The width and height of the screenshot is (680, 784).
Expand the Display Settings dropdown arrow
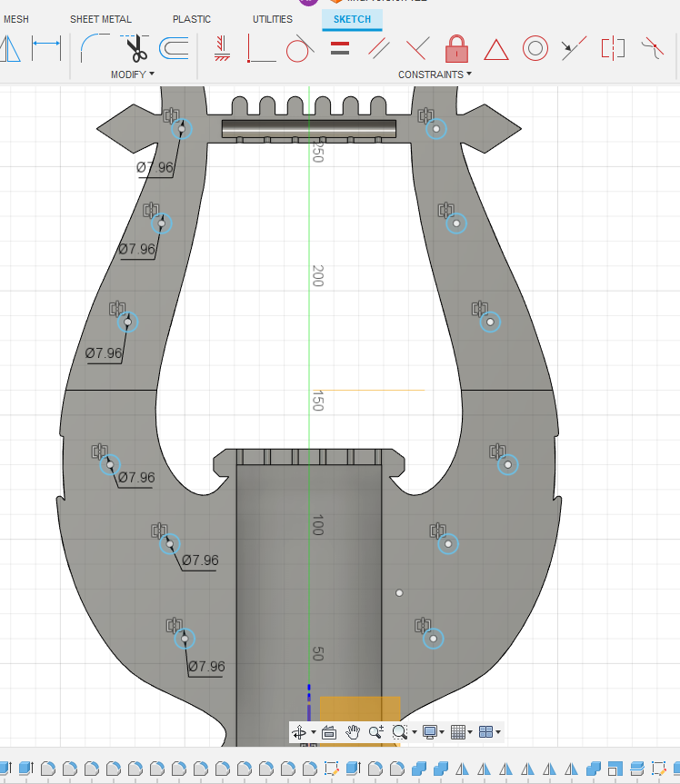click(442, 732)
